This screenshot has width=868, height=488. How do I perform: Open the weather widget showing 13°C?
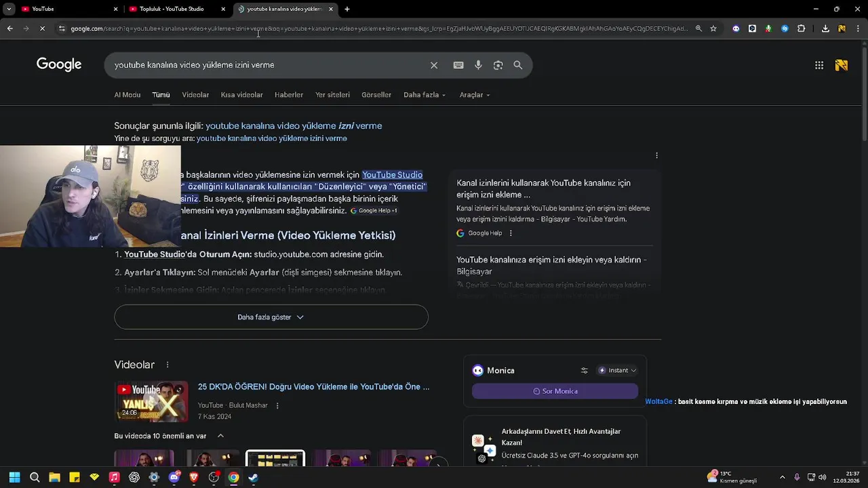click(x=731, y=477)
